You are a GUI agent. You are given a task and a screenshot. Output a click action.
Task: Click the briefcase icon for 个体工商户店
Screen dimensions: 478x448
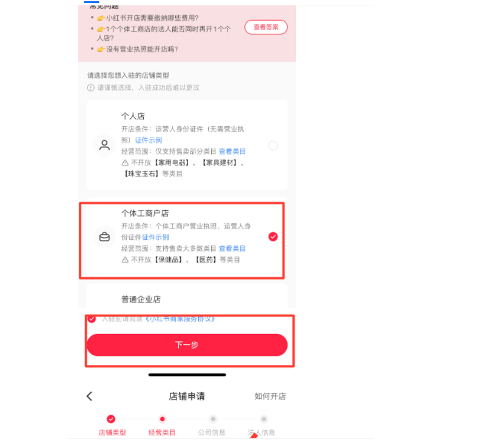click(x=104, y=237)
